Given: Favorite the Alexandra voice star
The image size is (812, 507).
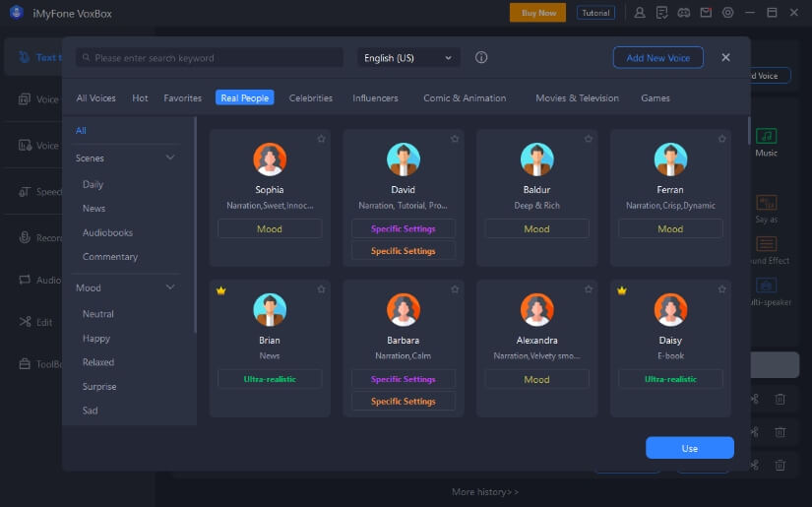Looking at the screenshot, I should pos(589,289).
